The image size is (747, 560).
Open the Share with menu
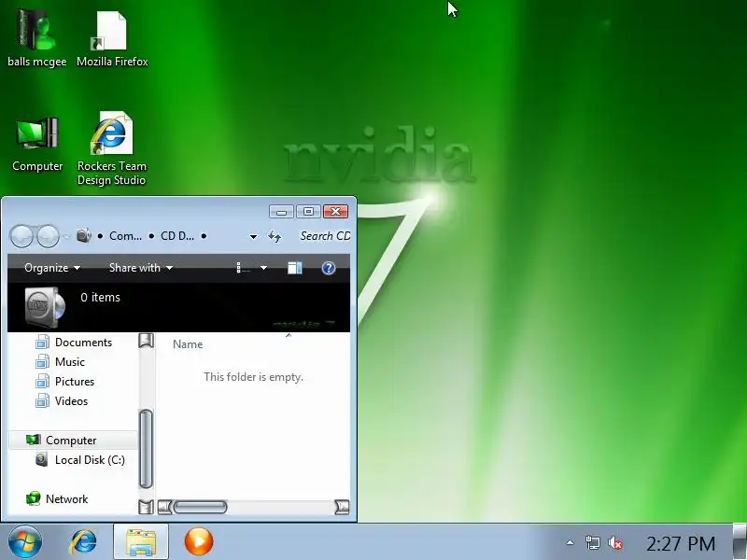pyautogui.click(x=141, y=268)
